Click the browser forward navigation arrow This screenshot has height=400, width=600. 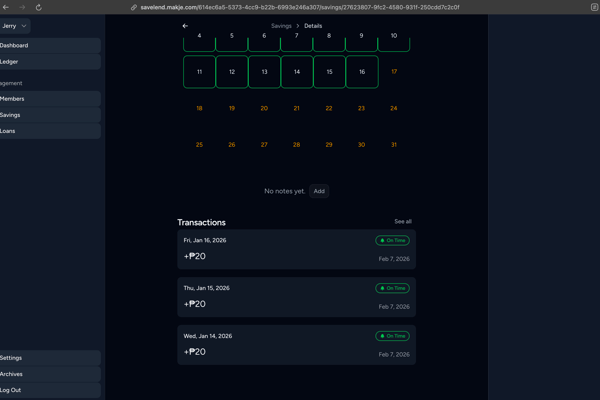click(x=22, y=7)
